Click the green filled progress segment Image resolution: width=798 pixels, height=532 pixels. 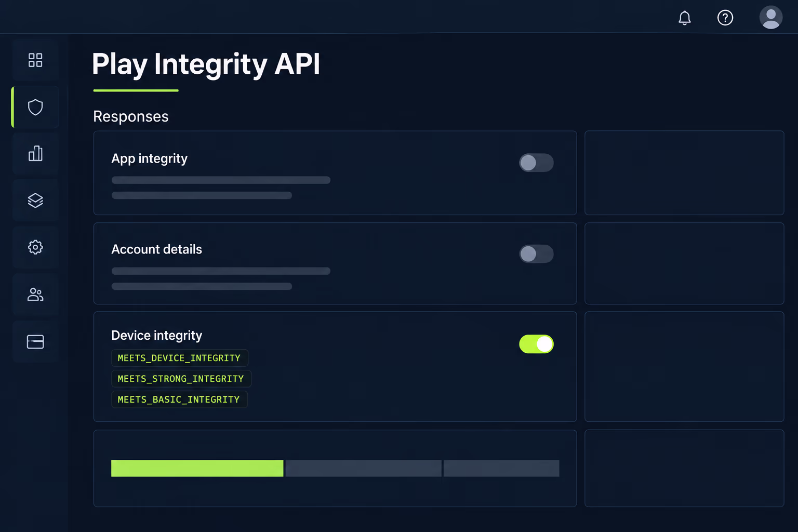197,468
